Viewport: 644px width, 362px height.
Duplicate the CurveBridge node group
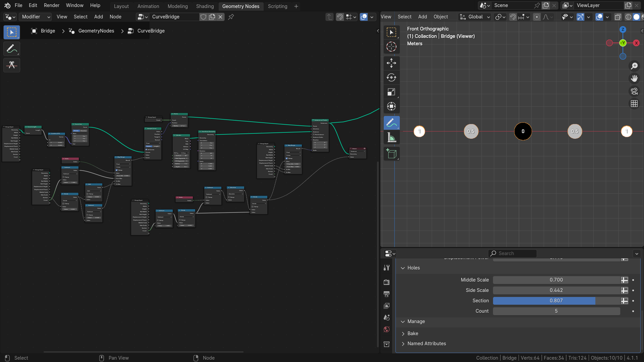point(212,17)
